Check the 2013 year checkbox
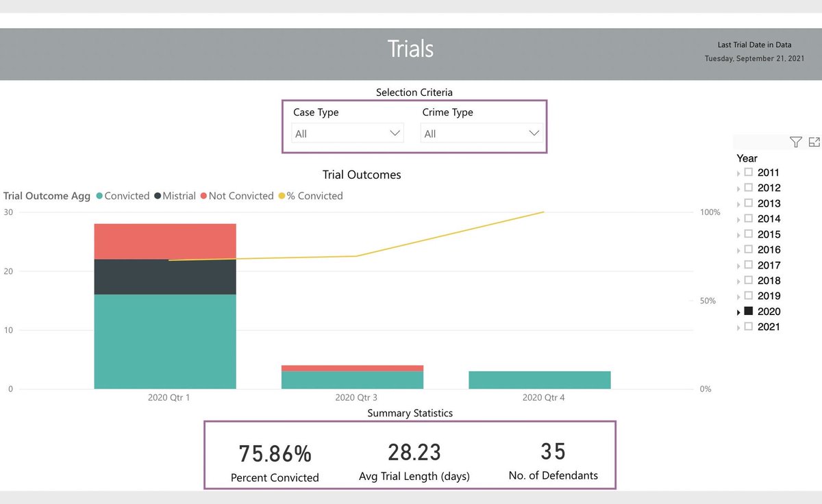 tap(749, 203)
